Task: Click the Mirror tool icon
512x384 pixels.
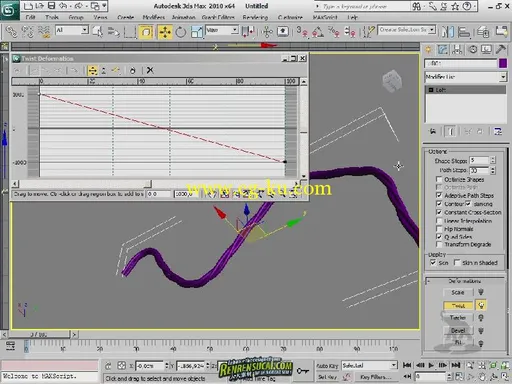Action: (x=448, y=32)
